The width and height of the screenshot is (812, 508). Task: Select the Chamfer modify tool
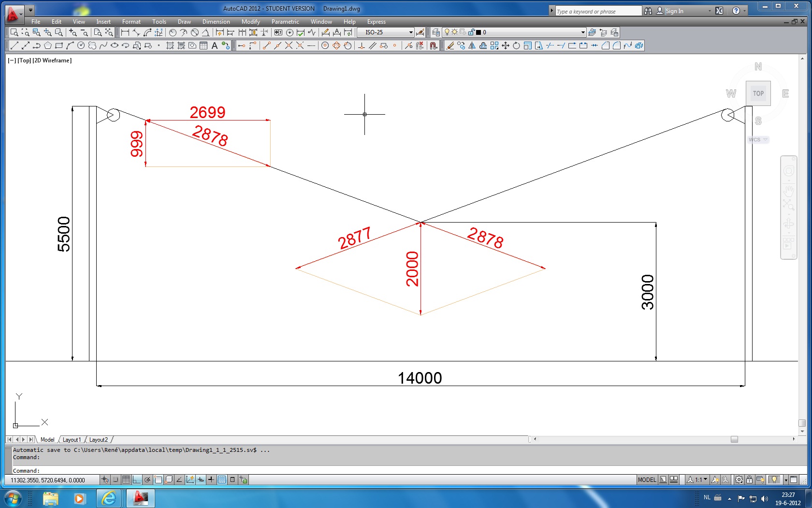tap(606, 45)
